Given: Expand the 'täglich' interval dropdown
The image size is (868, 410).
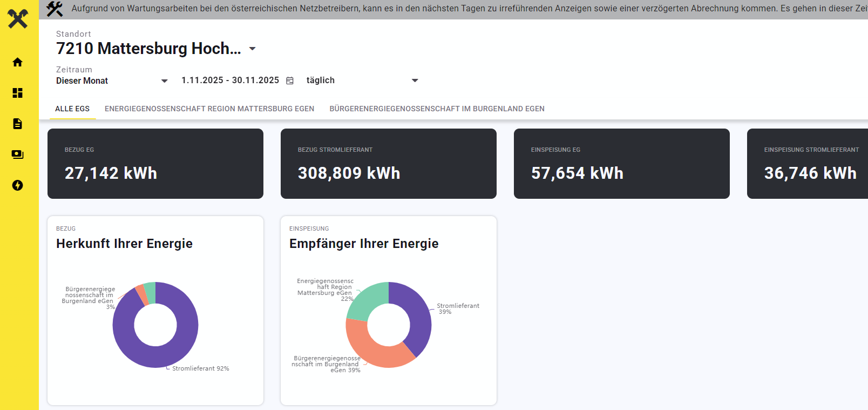Looking at the screenshot, I should pyautogui.click(x=415, y=80).
